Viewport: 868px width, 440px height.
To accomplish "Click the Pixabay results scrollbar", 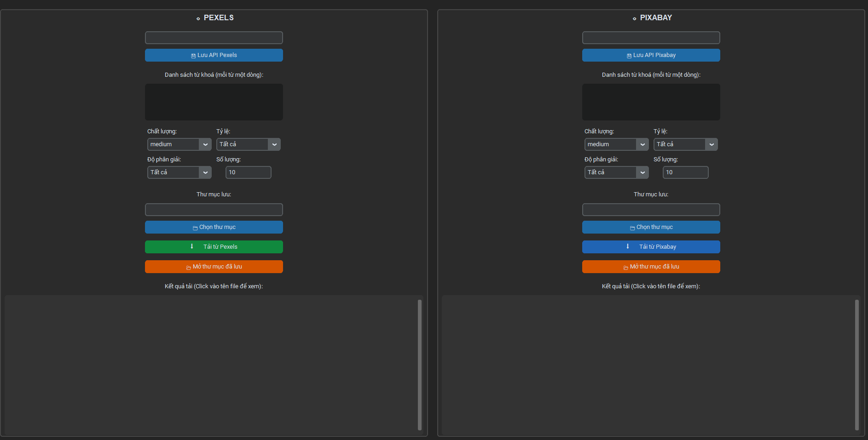I will click(x=856, y=365).
